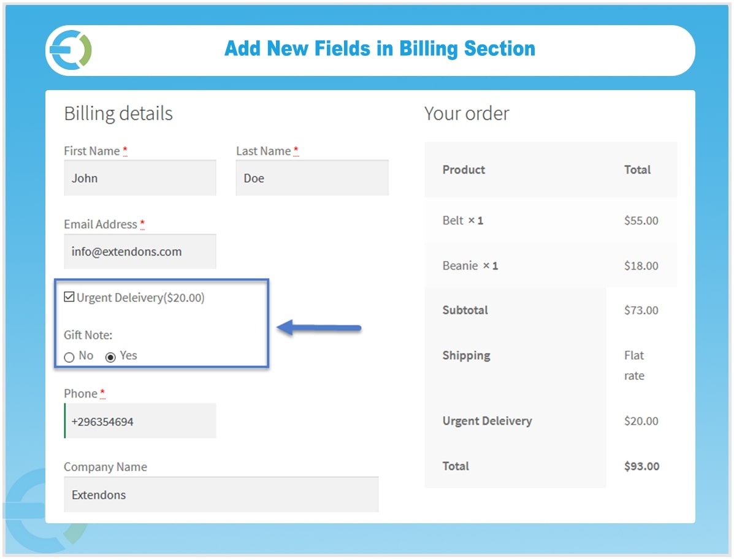Select the Gift Note "No" radio button
Viewport: 734px width, 560px height.
[x=69, y=357]
